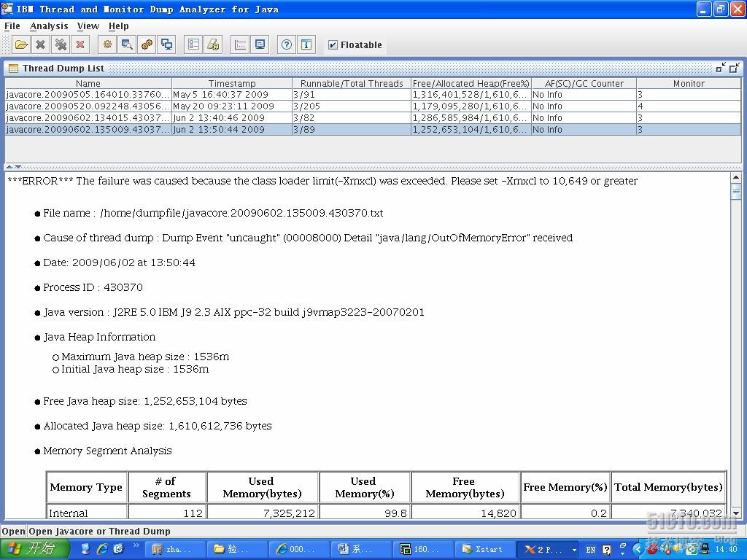The height and width of the screenshot is (560, 747).
Task: Open help with the question mark icon
Action: pyautogui.click(x=286, y=44)
